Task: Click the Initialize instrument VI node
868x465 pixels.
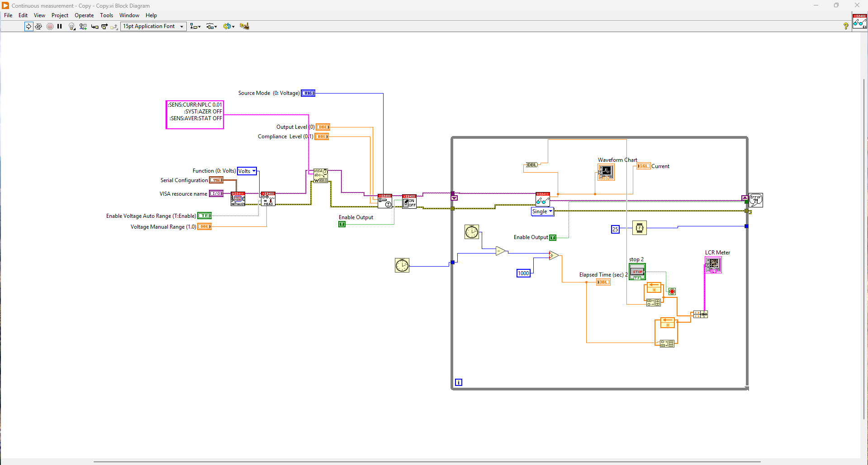Action: tap(238, 199)
